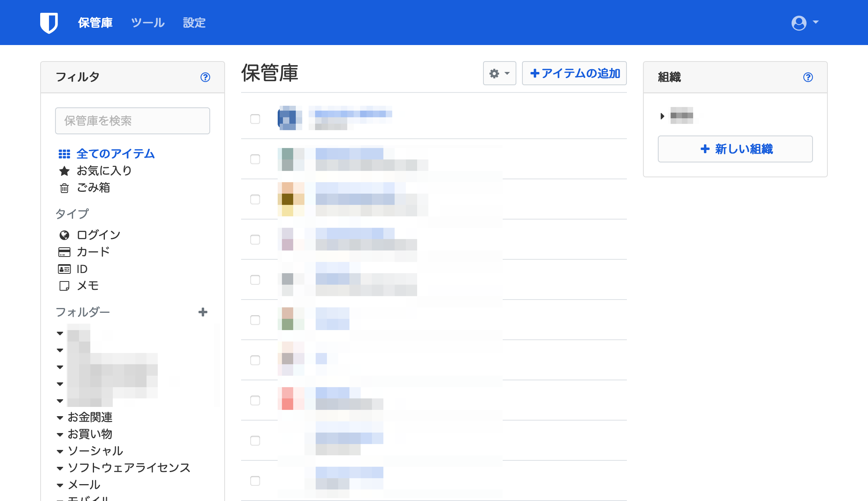The width and height of the screenshot is (868, 501).
Task: Click 新しい組織 button
Action: coord(735,149)
